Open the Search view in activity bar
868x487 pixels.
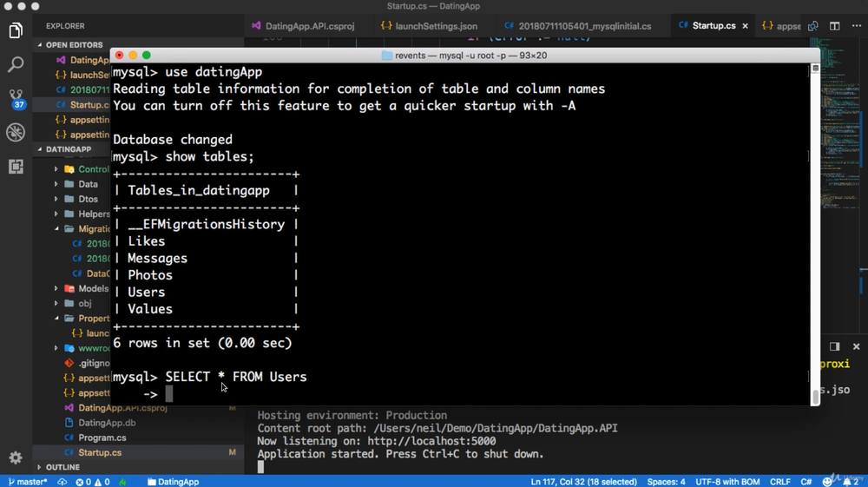[x=16, y=64]
